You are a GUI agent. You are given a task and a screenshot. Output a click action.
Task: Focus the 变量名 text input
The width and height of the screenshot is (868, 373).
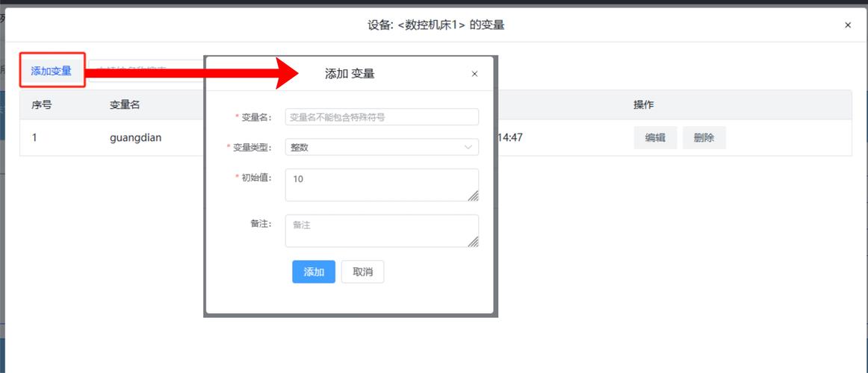pyautogui.click(x=381, y=117)
